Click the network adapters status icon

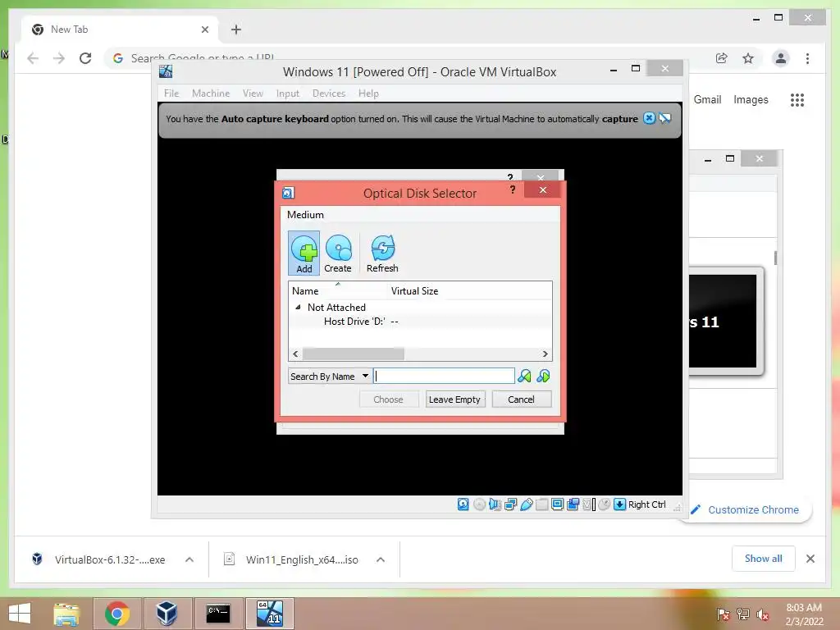pyautogui.click(x=510, y=504)
